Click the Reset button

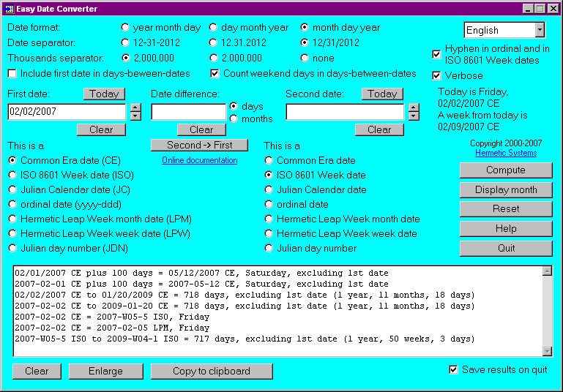tap(506, 208)
